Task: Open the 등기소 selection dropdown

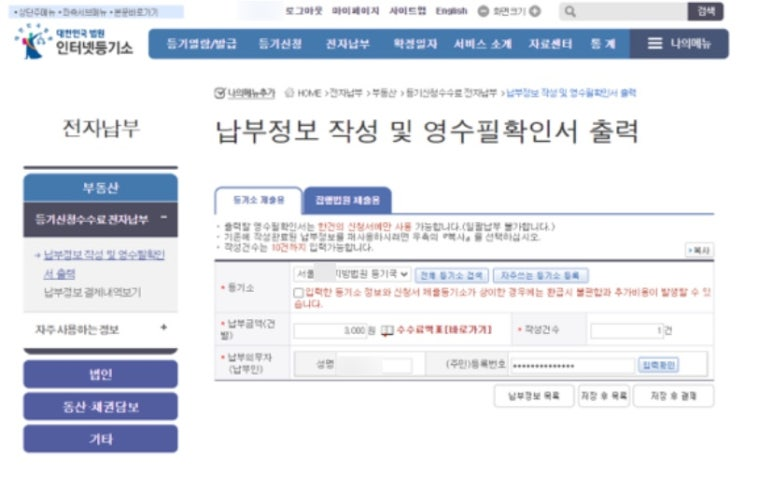Action: pyautogui.click(x=351, y=274)
